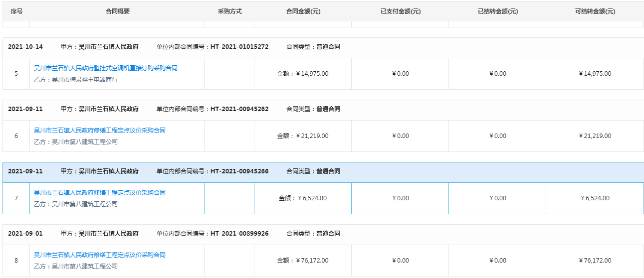The width and height of the screenshot is (644, 278).
Task: Click the ¥76,172.00 transferable amount cell
Action: tap(595, 261)
